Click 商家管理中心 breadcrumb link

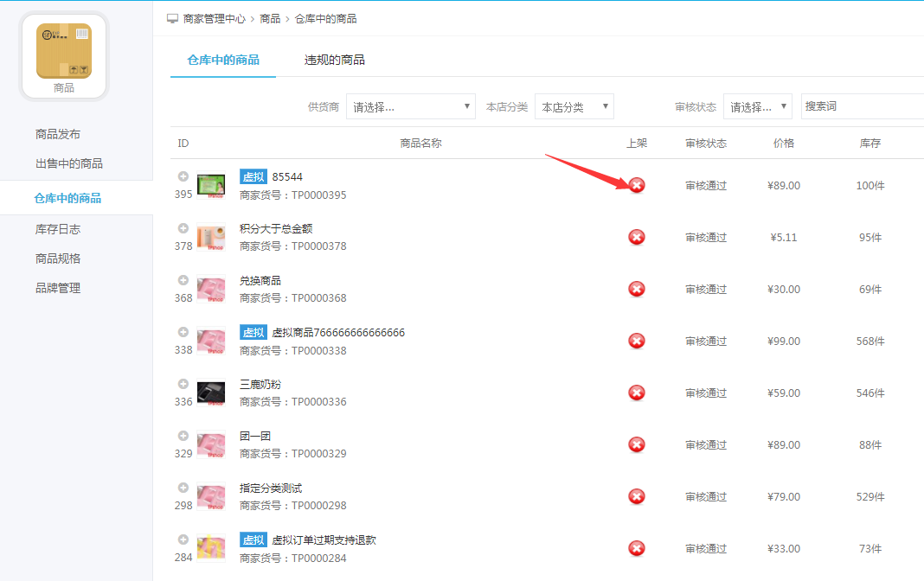click(215, 18)
